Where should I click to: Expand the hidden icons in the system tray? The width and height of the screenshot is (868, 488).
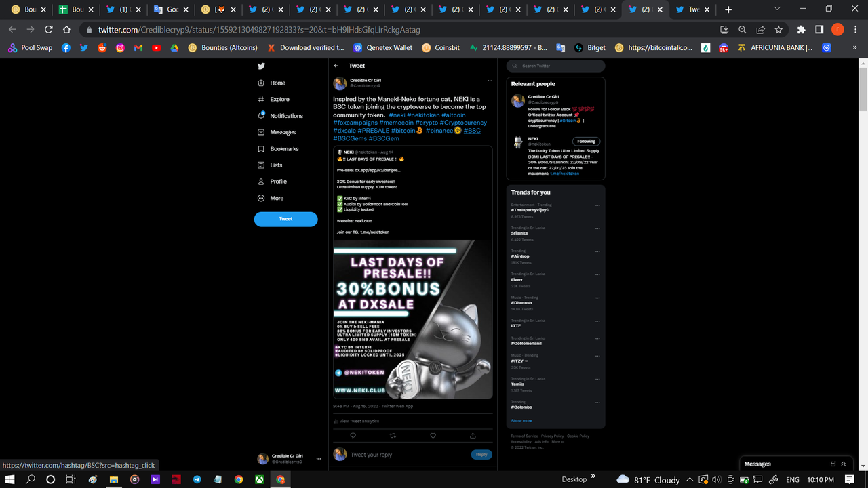click(x=689, y=479)
